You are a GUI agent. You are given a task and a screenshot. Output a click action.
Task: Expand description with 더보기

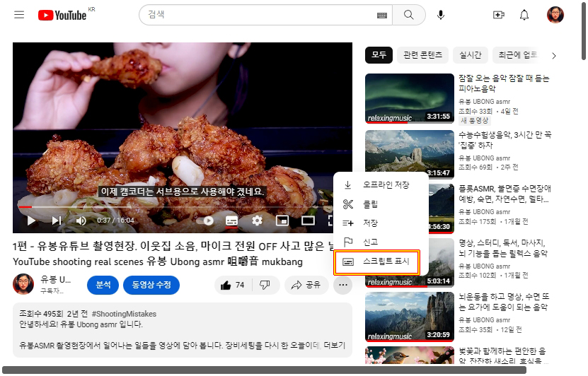[x=335, y=346]
